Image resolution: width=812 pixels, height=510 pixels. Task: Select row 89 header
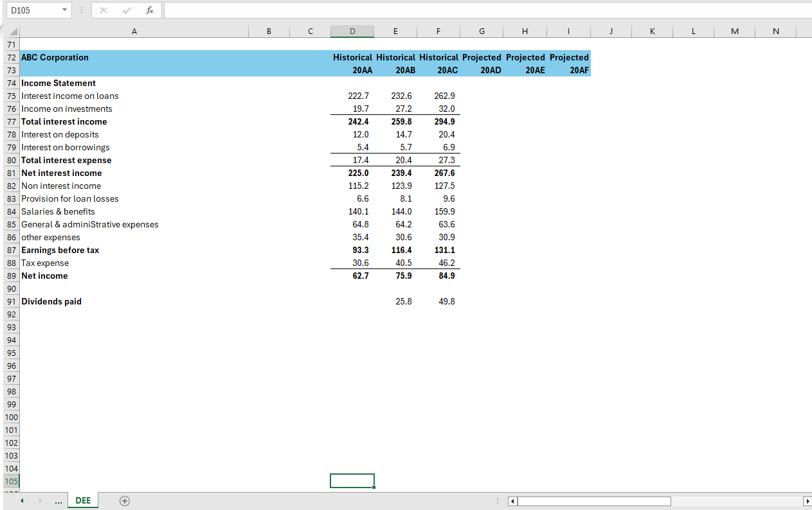pos(11,276)
